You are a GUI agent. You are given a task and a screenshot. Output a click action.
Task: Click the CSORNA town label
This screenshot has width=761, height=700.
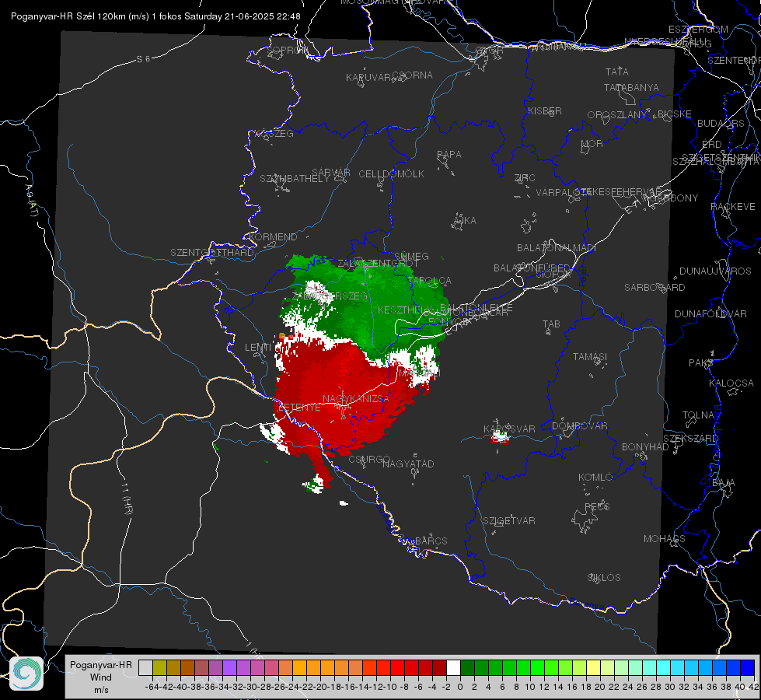(412, 75)
